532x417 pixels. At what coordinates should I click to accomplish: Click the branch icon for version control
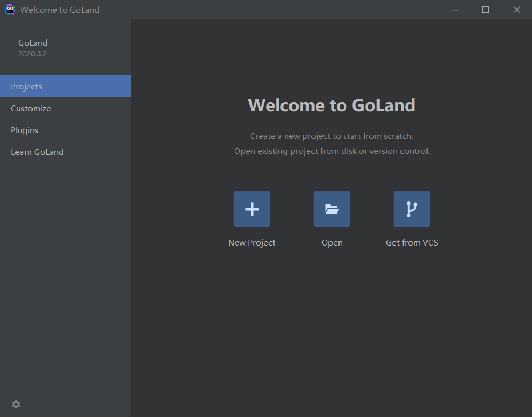pos(412,209)
